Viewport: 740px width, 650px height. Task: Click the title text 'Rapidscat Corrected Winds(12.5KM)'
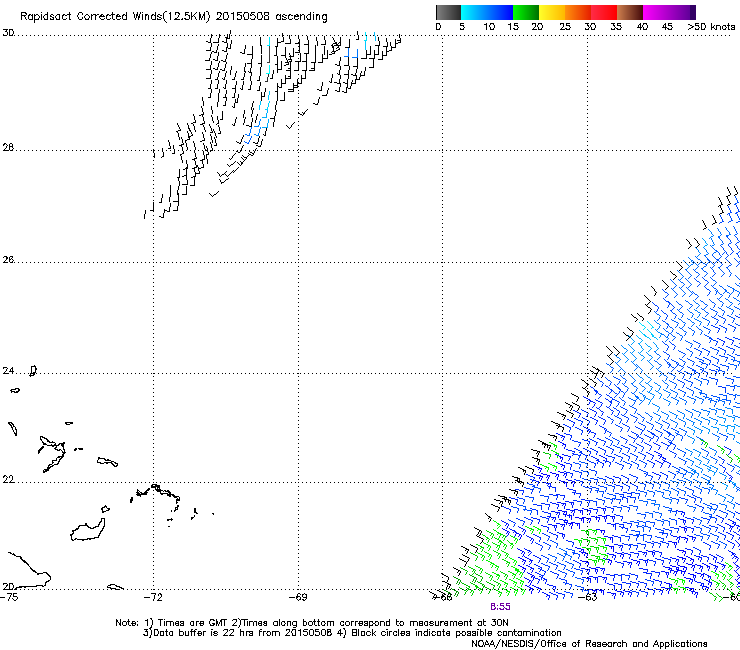pos(115,17)
